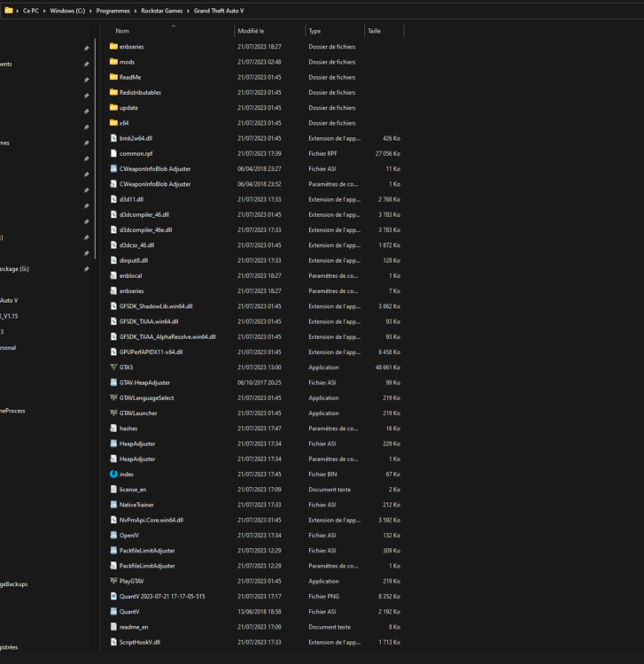Select the 'neProcess' sidebar entry
This screenshot has width=644, height=664.
pyautogui.click(x=12, y=411)
